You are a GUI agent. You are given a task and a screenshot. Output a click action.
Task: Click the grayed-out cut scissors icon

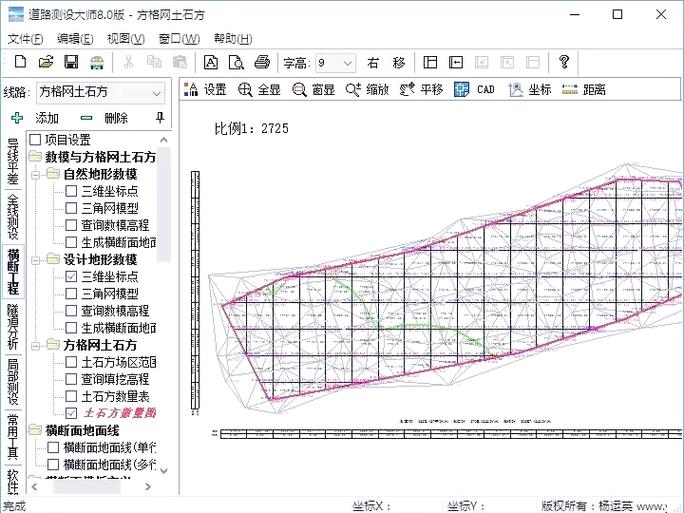pyautogui.click(x=128, y=62)
